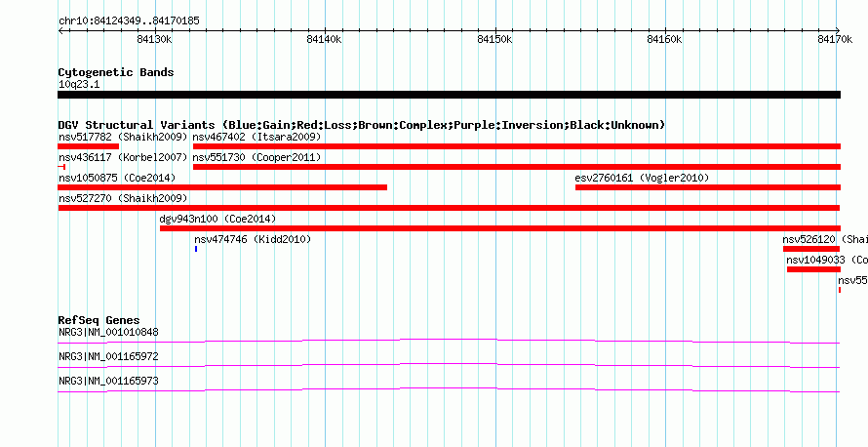Click the red bar under nsv1050875
Viewport: 868px width, 447px height.
click(222, 187)
